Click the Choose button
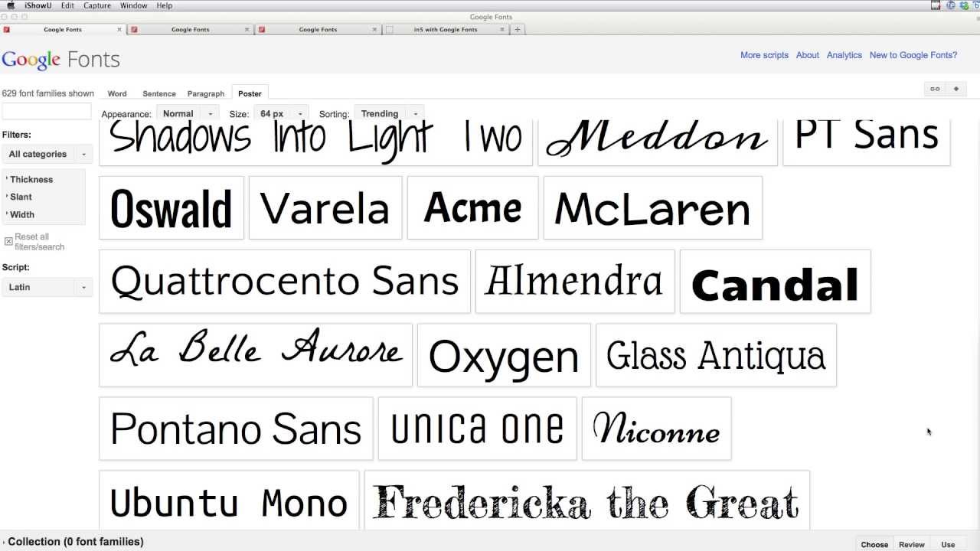The height and width of the screenshot is (551, 980). tap(874, 544)
